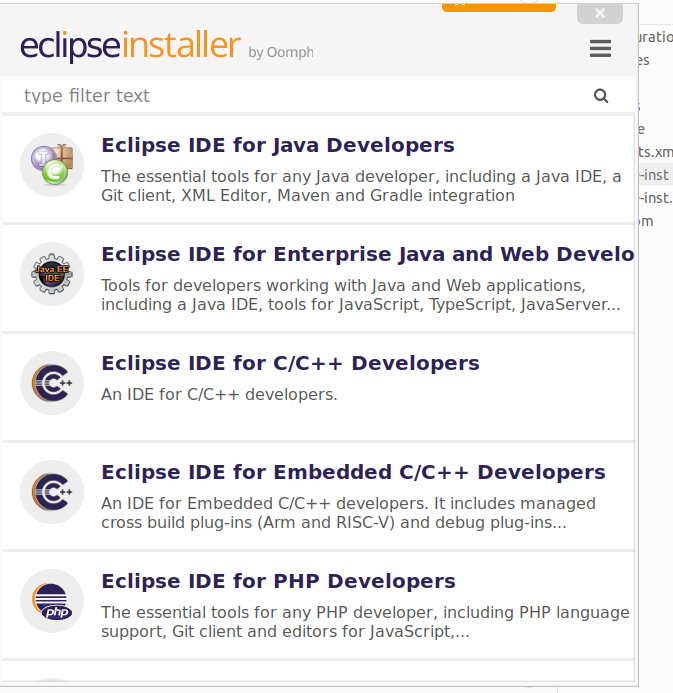
Task: Click the C/C++ Developers product icon
Action: click(x=52, y=383)
